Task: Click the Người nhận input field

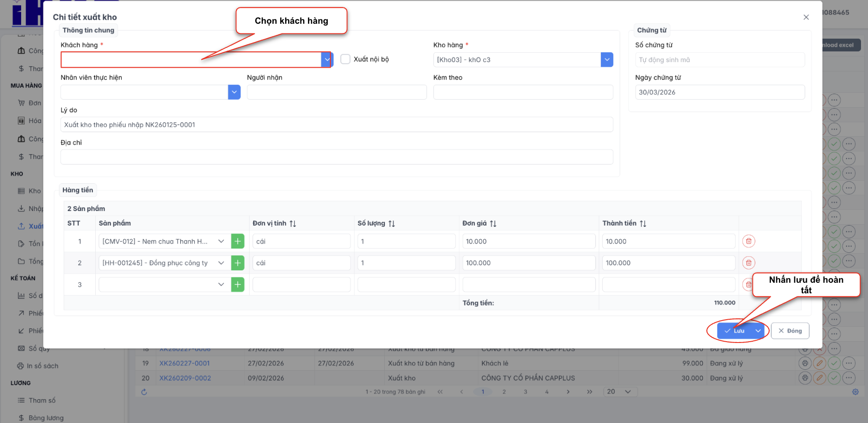Action: click(336, 92)
